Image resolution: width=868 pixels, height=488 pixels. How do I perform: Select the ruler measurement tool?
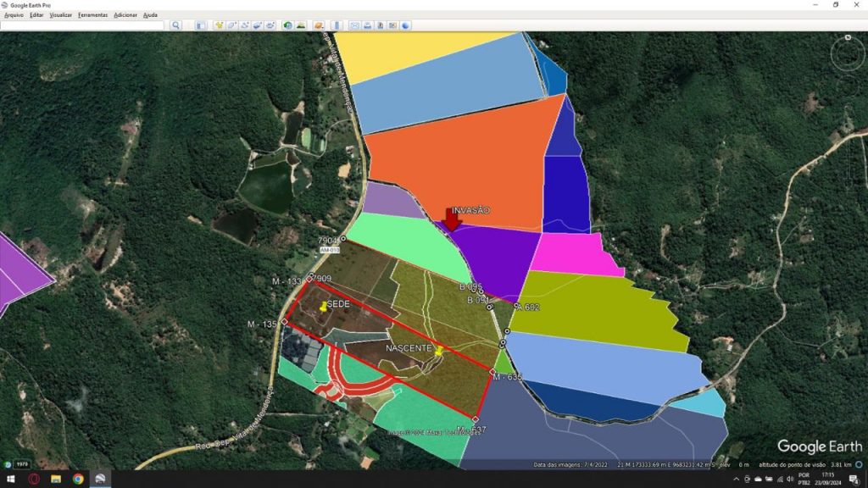[337, 25]
